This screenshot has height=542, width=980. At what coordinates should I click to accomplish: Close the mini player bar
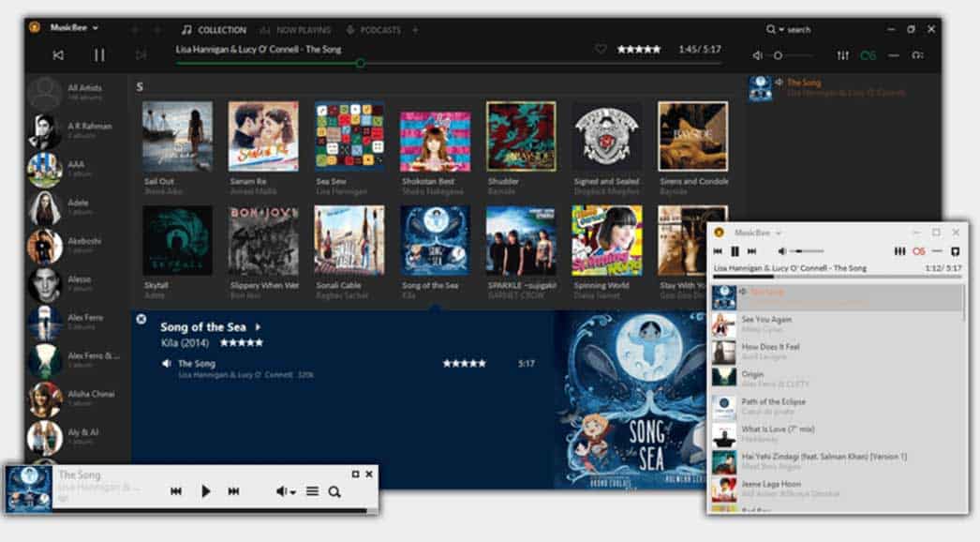(369, 474)
